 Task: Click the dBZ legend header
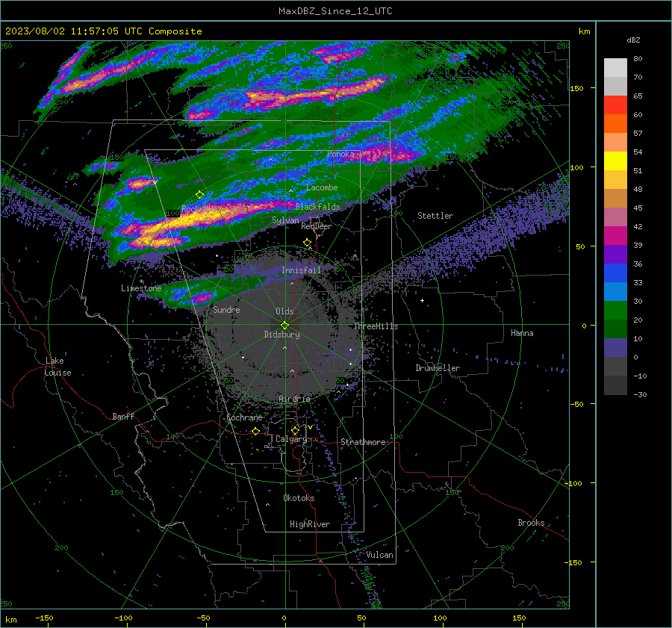tap(633, 40)
